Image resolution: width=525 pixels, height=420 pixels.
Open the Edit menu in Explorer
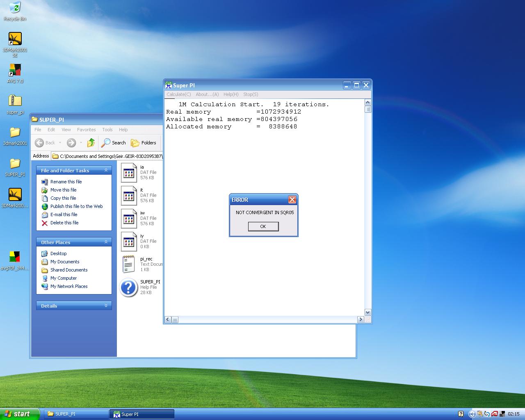click(x=51, y=130)
